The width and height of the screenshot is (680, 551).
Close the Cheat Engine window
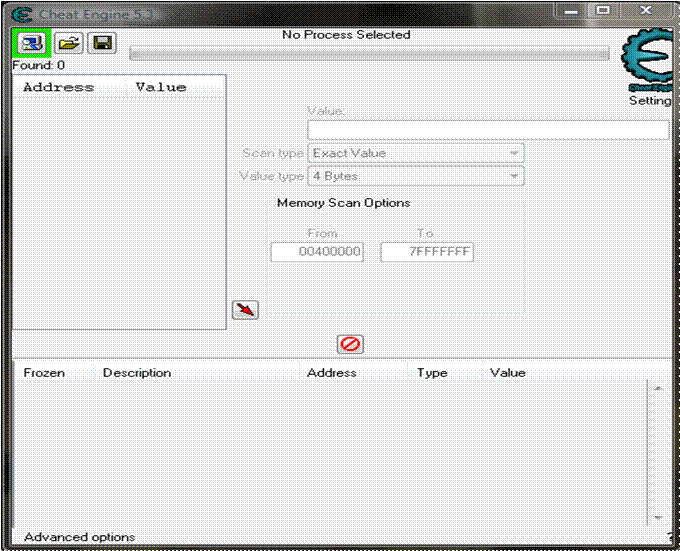click(646, 10)
